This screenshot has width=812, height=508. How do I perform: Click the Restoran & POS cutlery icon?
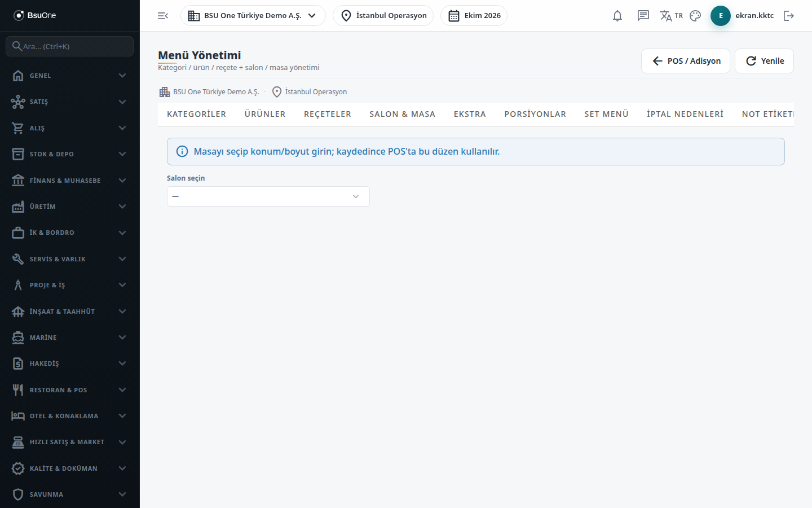click(x=18, y=390)
